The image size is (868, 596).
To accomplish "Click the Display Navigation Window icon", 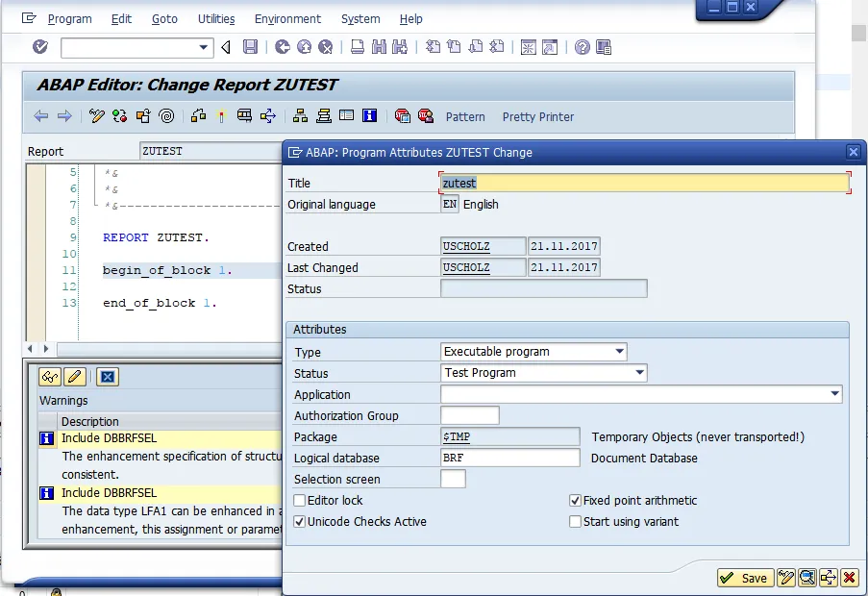I will (x=324, y=115).
